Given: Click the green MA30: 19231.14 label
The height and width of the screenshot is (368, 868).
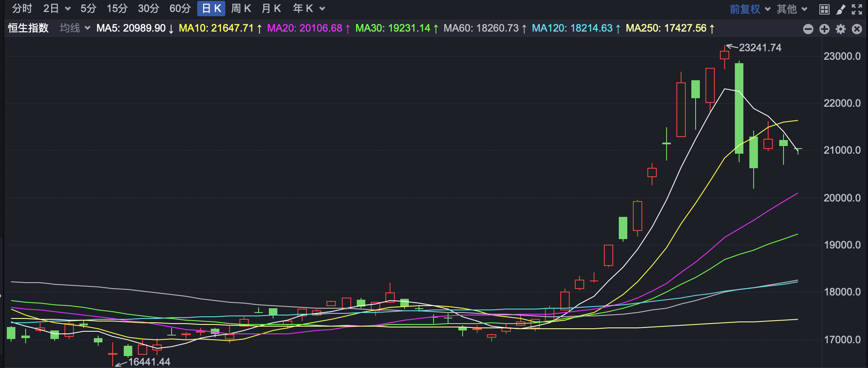Looking at the screenshot, I should click(x=397, y=28).
